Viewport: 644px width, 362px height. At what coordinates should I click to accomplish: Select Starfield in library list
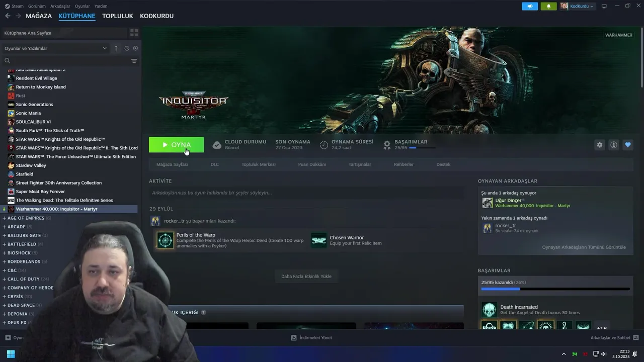(24, 174)
